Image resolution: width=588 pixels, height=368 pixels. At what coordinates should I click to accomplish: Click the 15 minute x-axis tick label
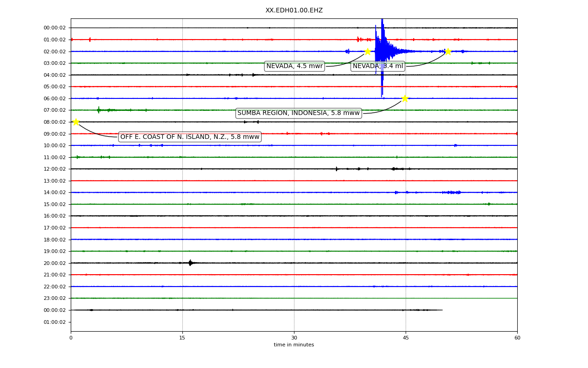[182, 338]
